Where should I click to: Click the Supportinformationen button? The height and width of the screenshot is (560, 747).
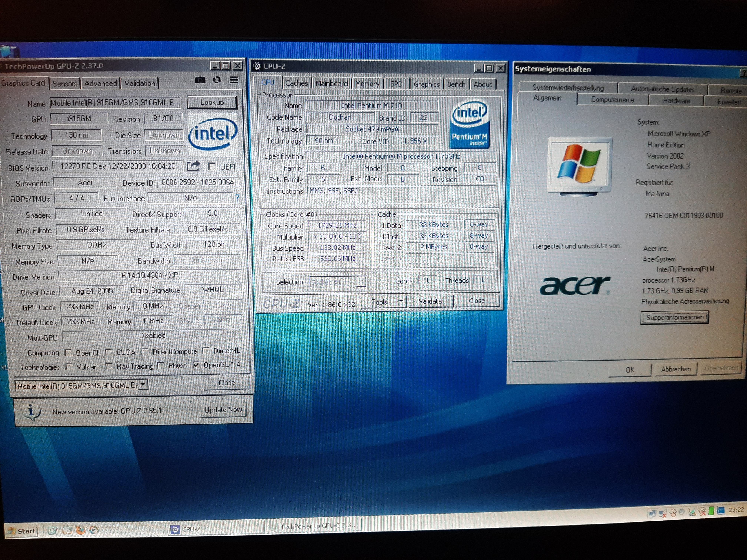(674, 318)
